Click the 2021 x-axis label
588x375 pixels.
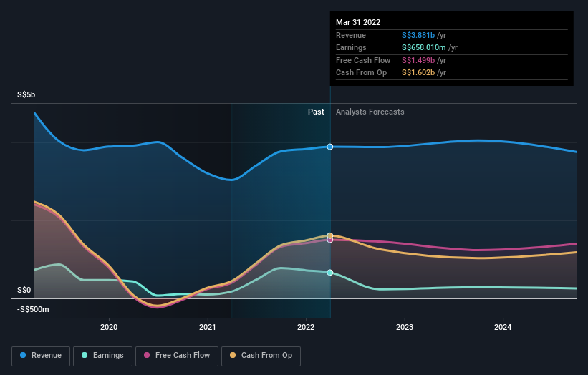click(x=208, y=328)
